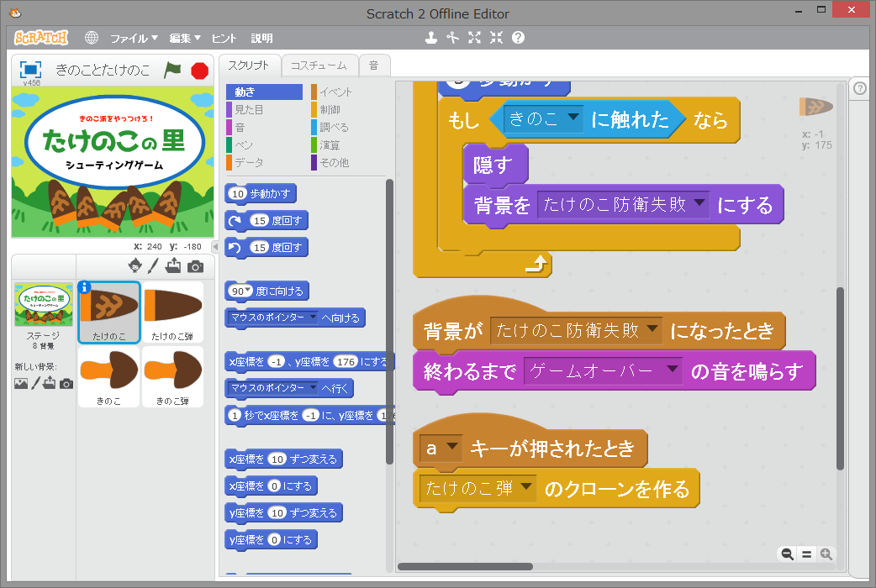The height and width of the screenshot is (588, 876).
Task: Open the ファイル menu
Action: [x=134, y=38]
